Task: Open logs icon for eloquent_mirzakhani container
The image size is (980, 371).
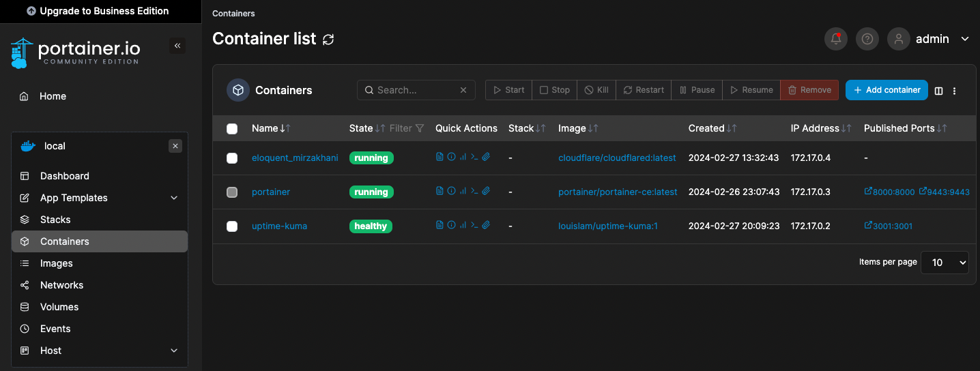Action: (439, 157)
